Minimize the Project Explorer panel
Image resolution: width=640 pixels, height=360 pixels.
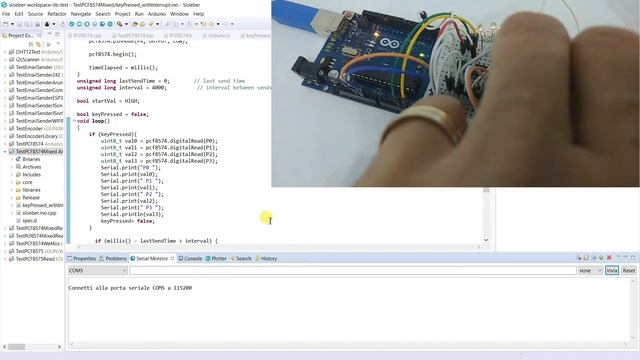(x=49, y=35)
